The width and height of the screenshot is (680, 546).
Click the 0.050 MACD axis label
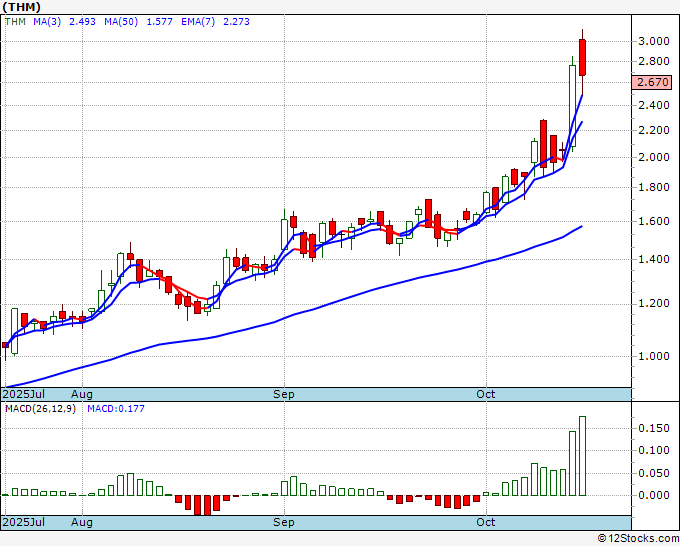coord(654,473)
